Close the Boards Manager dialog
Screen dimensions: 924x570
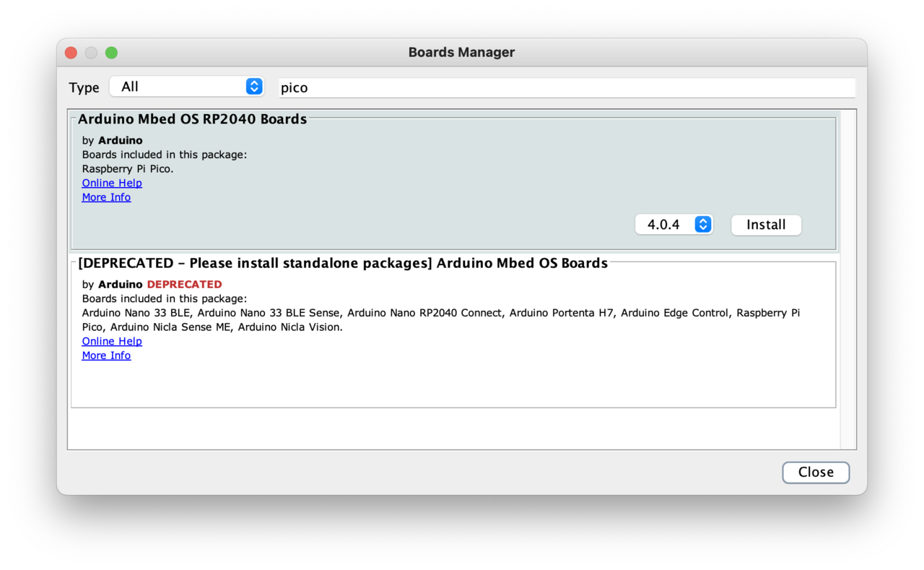coord(816,472)
